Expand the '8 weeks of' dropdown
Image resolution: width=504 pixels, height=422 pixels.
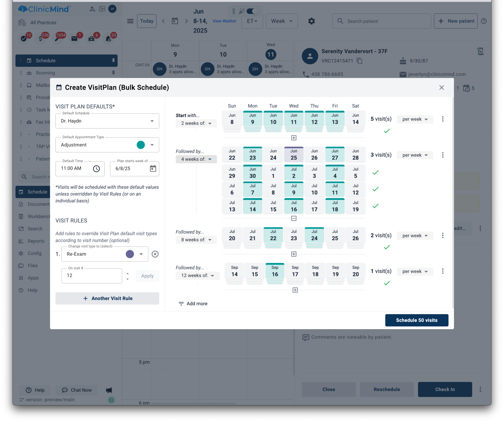coord(196,240)
